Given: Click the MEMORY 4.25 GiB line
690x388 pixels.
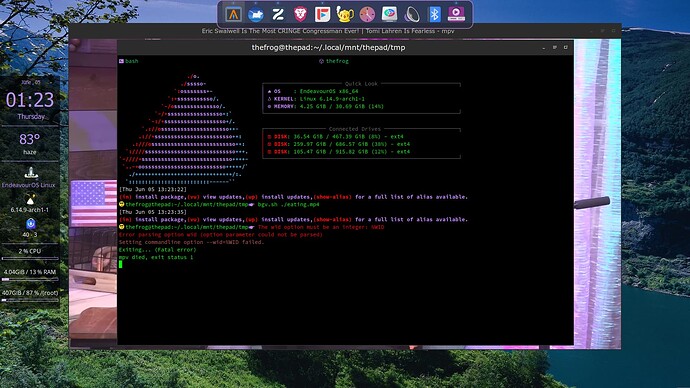Looking at the screenshot, I should [326, 106].
